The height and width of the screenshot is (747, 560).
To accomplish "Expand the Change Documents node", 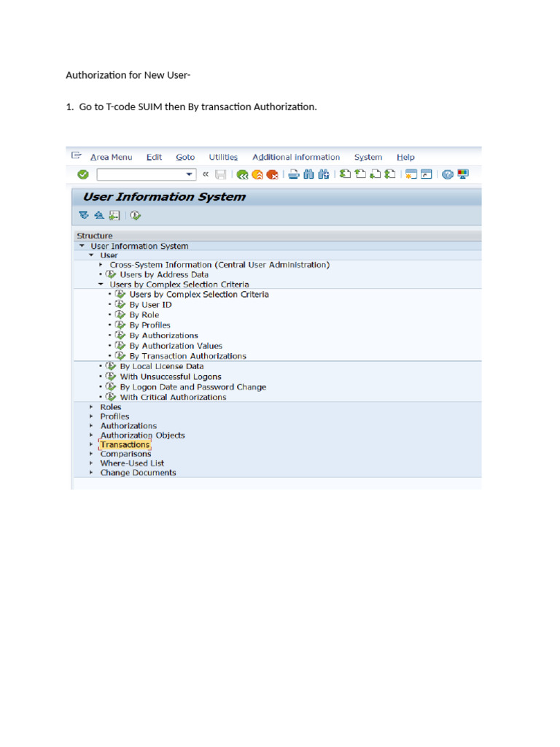I will 91,473.
